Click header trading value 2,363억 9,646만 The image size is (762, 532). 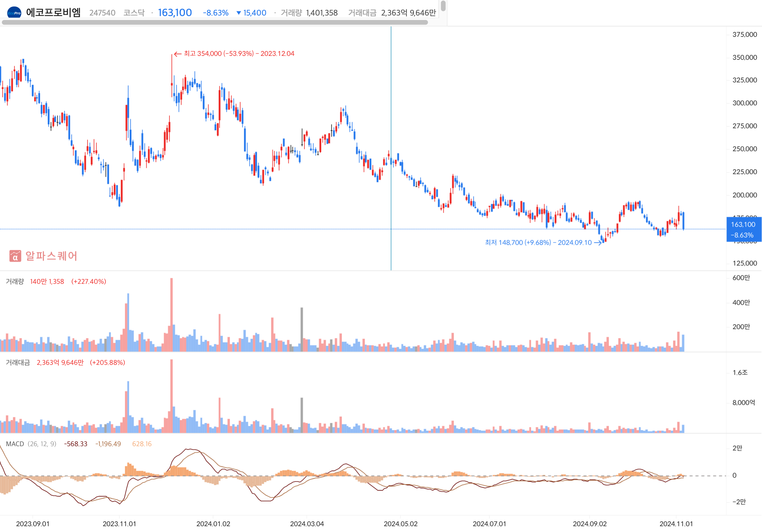coord(408,13)
